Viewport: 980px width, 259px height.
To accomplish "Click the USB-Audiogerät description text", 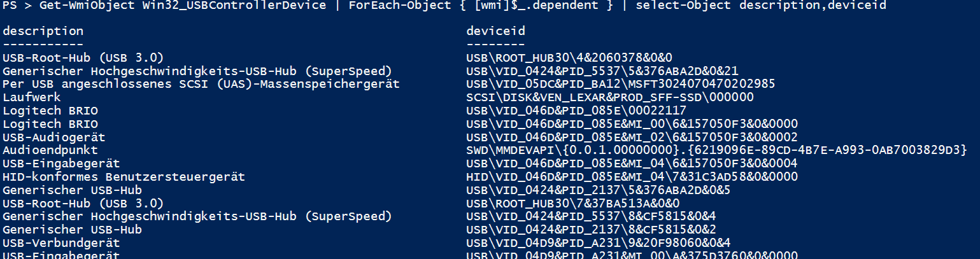I will (54, 137).
